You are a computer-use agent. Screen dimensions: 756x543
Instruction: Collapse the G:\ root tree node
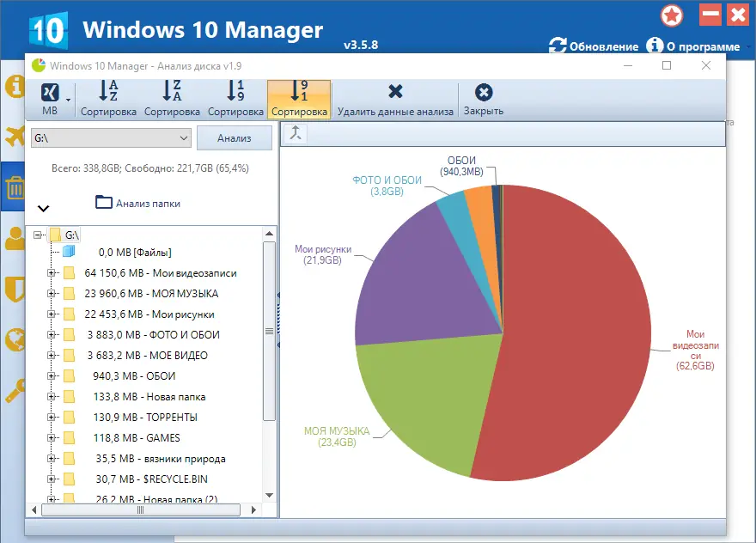[x=37, y=235]
